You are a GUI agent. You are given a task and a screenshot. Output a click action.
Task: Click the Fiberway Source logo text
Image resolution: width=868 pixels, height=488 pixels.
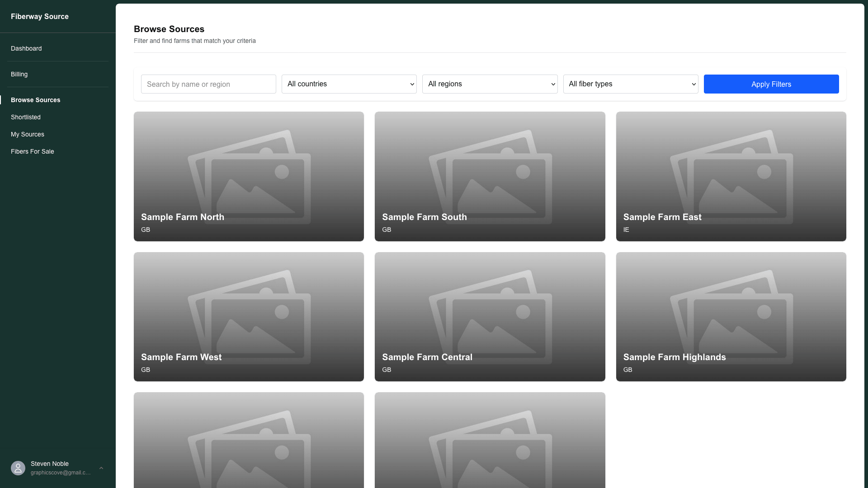tap(40, 16)
